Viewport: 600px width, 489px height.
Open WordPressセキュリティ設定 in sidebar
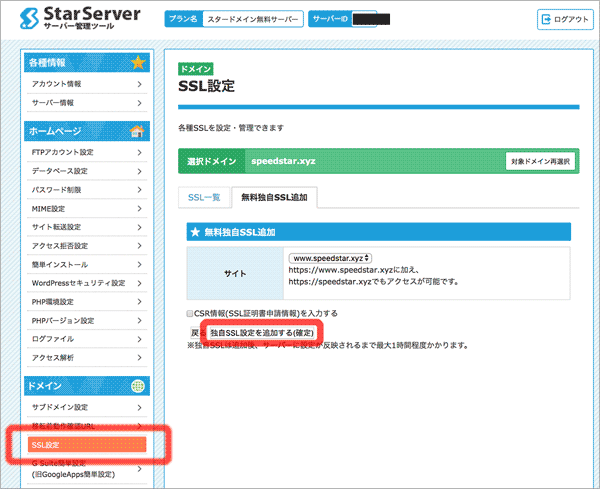pyautogui.click(x=87, y=283)
